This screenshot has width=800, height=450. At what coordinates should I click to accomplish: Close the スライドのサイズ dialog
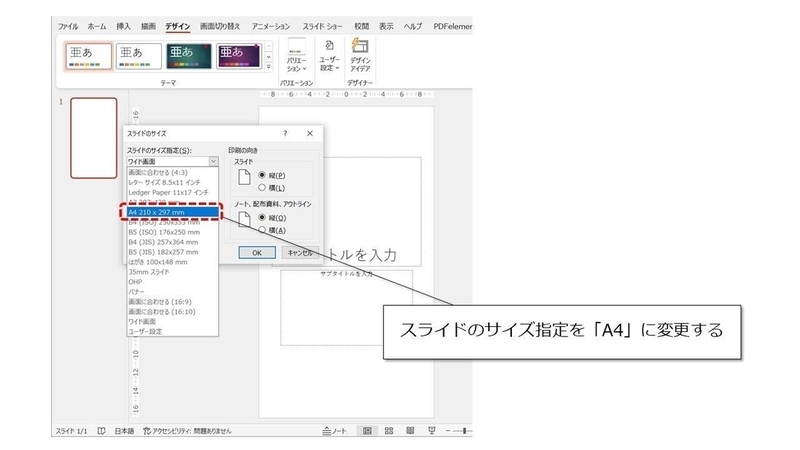coord(310,133)
